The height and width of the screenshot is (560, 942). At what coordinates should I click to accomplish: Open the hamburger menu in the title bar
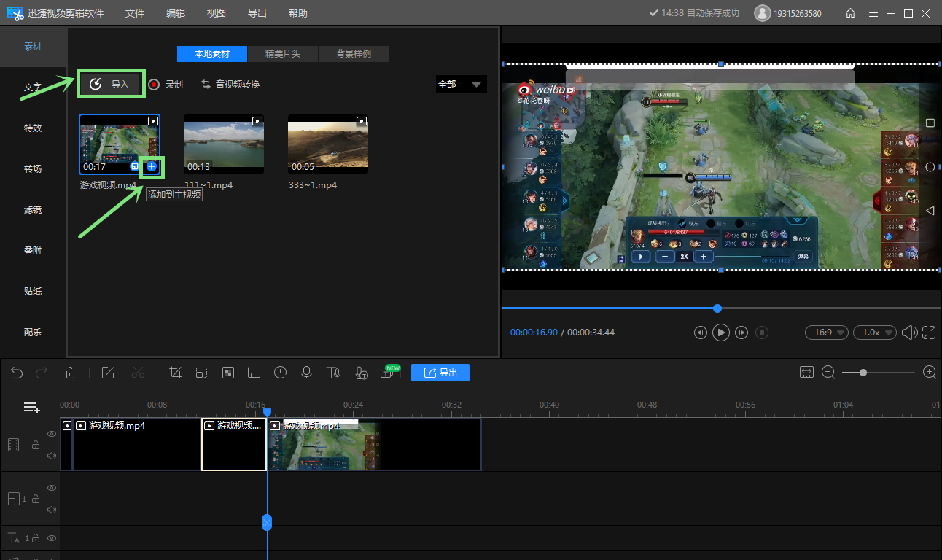tap(873, 13)
